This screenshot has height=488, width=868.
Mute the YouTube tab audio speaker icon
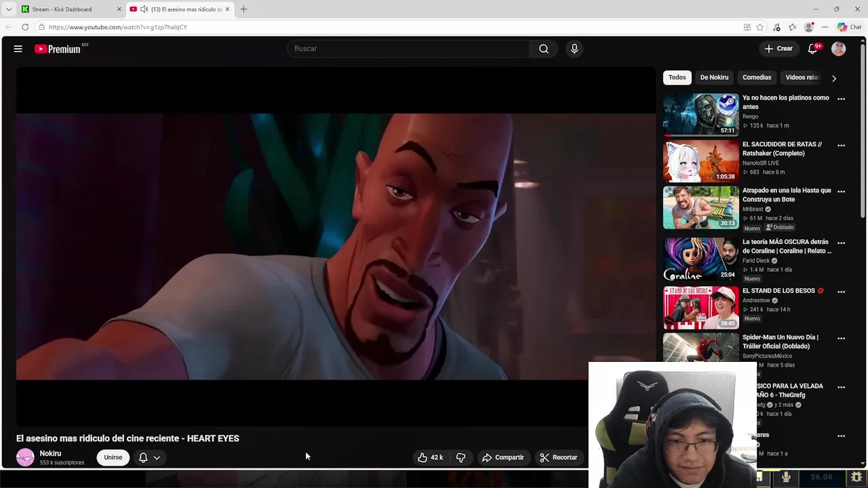pyautogui.click(x=144, y=9)
